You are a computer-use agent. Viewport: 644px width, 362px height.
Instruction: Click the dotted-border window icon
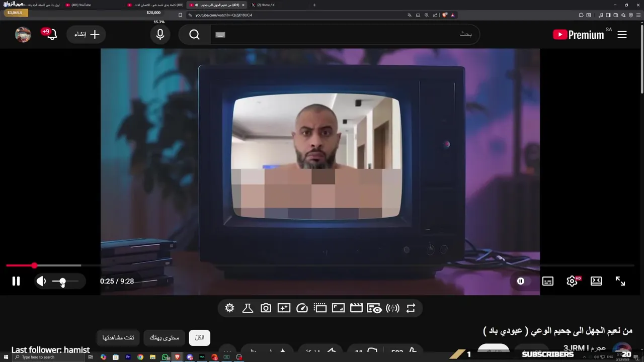[320, 308]
